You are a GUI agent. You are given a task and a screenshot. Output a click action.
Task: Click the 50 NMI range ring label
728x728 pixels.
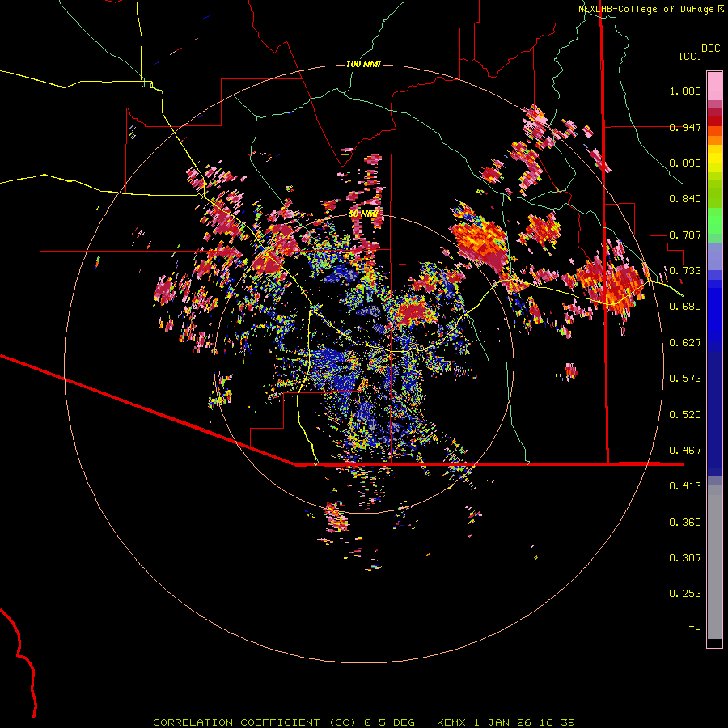click(363, 214)
